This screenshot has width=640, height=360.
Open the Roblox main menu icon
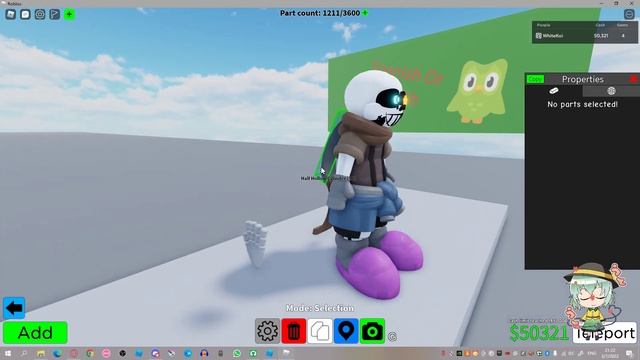[11, 14]
